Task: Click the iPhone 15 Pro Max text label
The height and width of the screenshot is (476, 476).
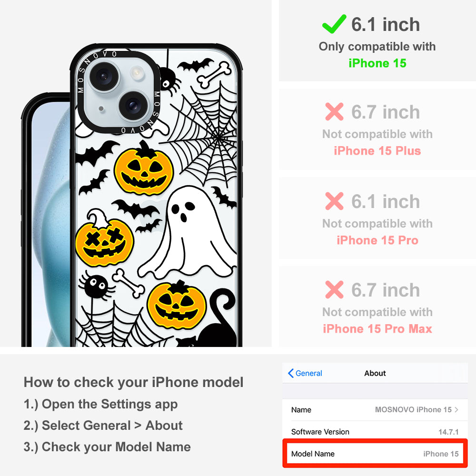Action: pos(377,329)
